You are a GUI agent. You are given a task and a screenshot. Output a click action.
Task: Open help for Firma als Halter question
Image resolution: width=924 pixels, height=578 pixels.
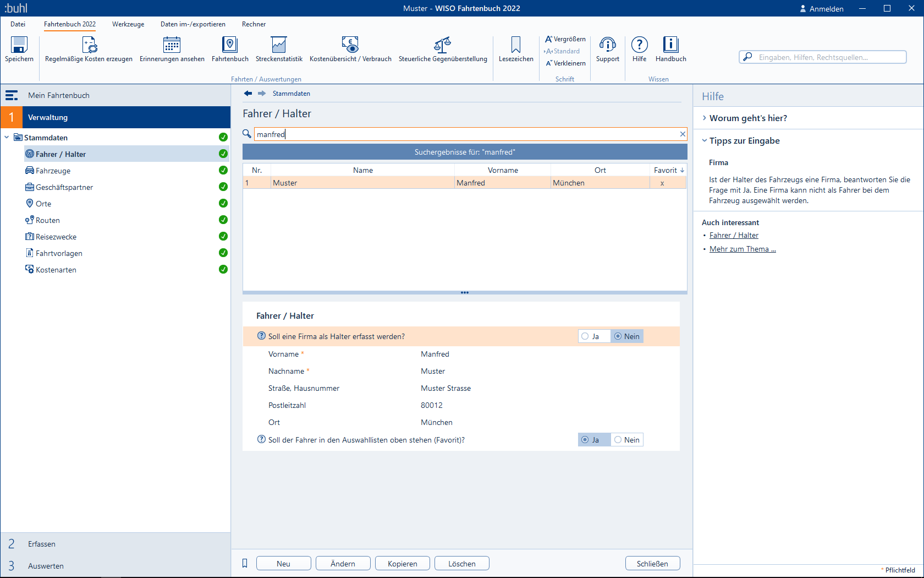pyautogui.click(x=262, y=336)
